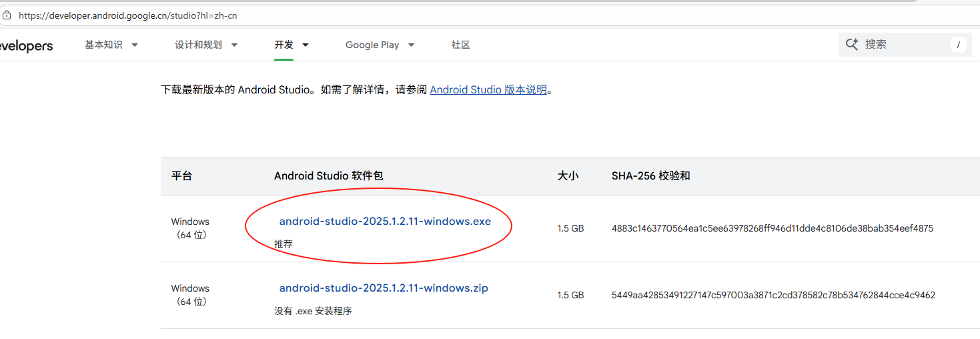Click the search sparkle magnifier icon
The image size is (980, 339).
pyautogui.click(x=852, y=44)
